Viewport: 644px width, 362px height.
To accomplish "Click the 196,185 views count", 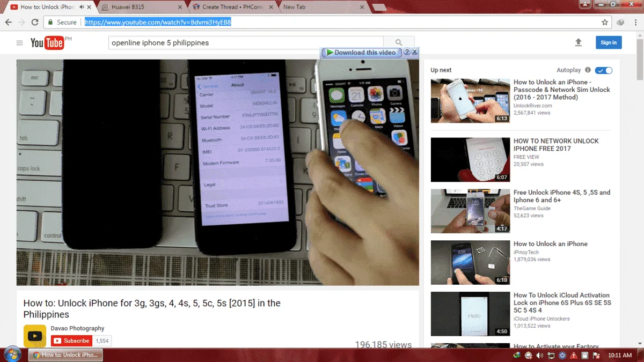I will click(x=383, y=344).
